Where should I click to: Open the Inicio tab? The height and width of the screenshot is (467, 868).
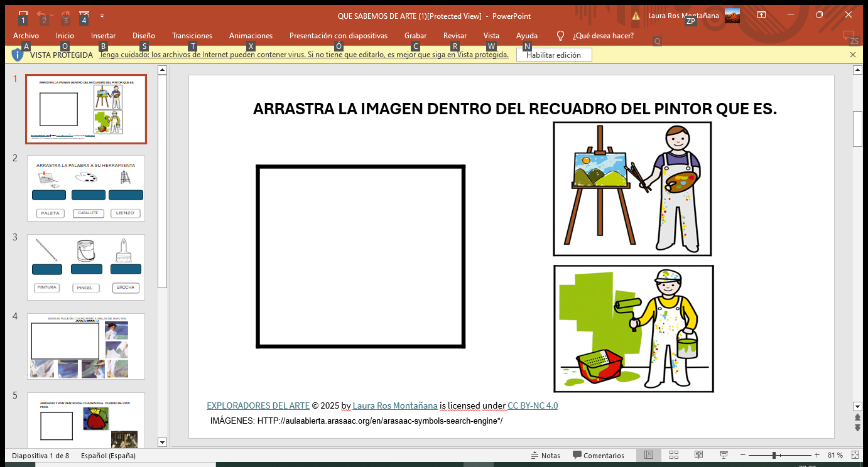65,36
